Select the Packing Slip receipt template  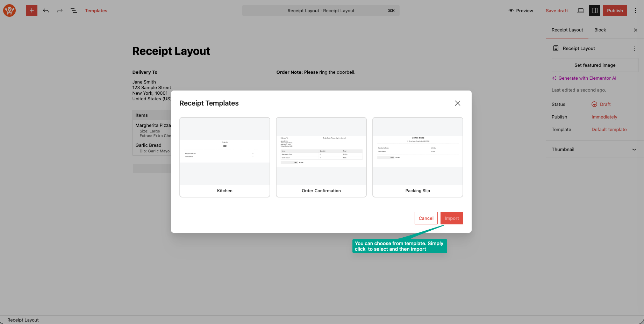pyautogui.click(x=418, y=157)
